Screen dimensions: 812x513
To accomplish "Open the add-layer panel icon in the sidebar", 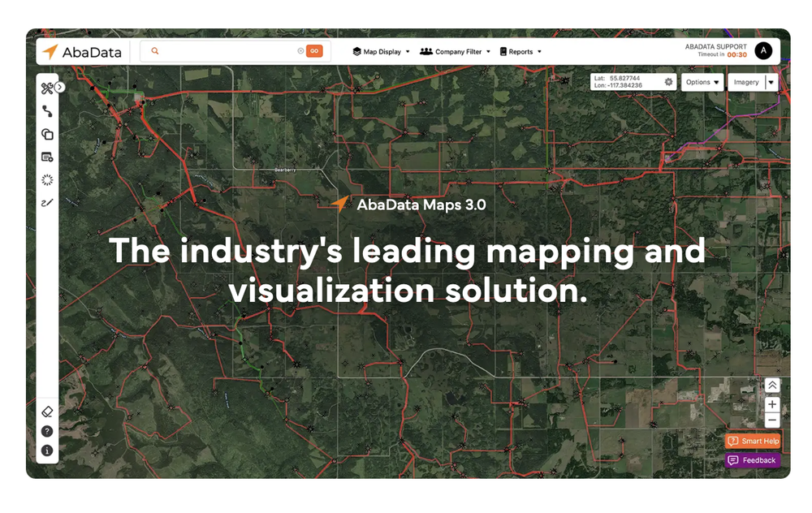I will pyautogui.click(x=46, y=157).
